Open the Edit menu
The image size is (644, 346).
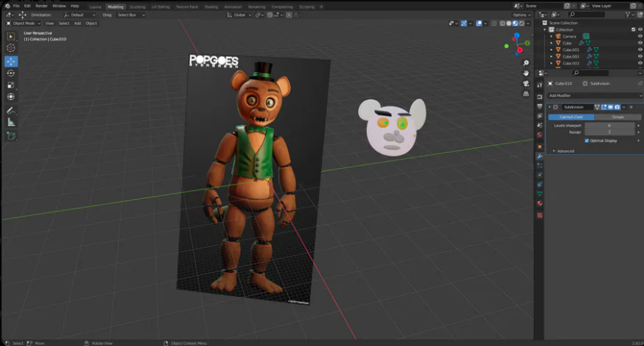pos(27,6)
